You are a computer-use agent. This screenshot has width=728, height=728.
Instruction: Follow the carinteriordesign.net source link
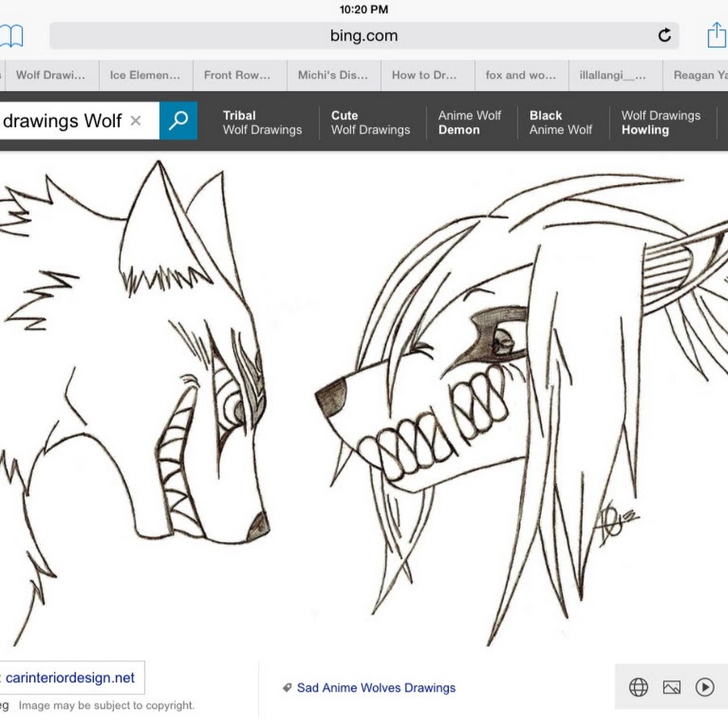tap(70, 678)
